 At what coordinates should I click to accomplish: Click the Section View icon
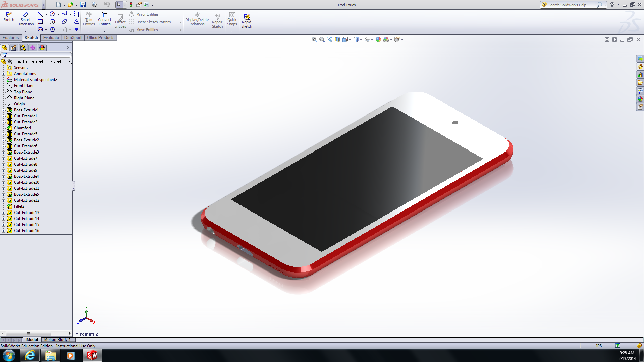click(337, 39)
